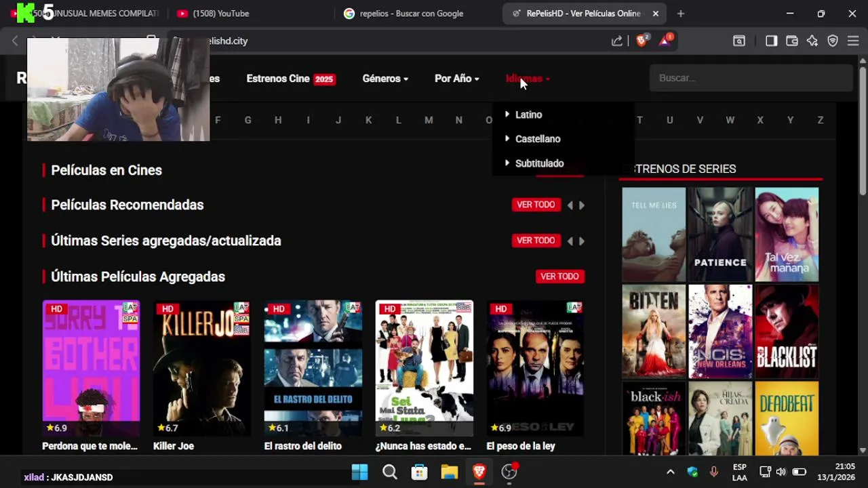Open the ESP LAA language indicator

[740, 472]
